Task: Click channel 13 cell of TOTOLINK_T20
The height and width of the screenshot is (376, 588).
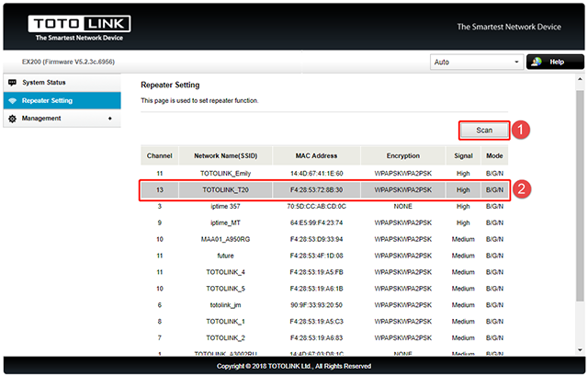Action: click(160, 190)
